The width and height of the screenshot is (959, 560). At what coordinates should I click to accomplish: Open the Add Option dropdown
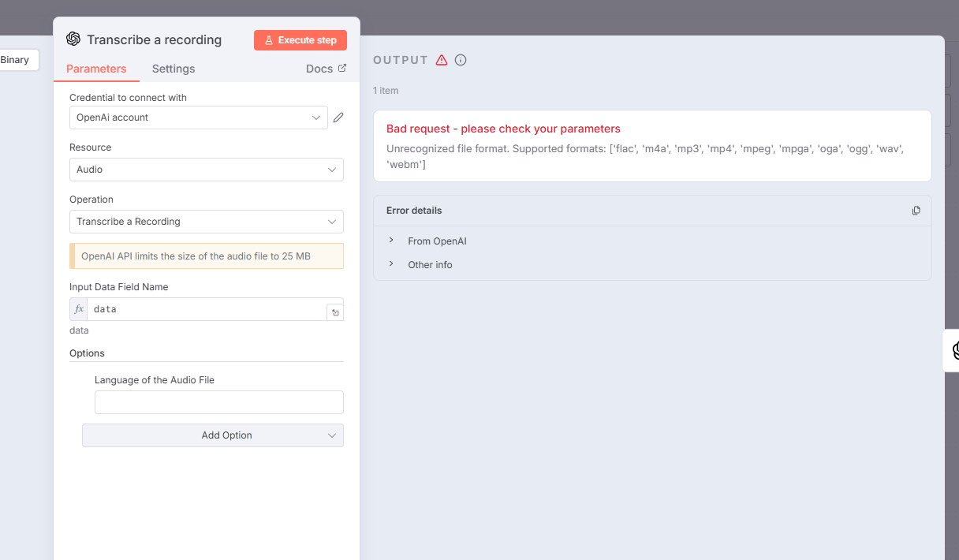213,435
